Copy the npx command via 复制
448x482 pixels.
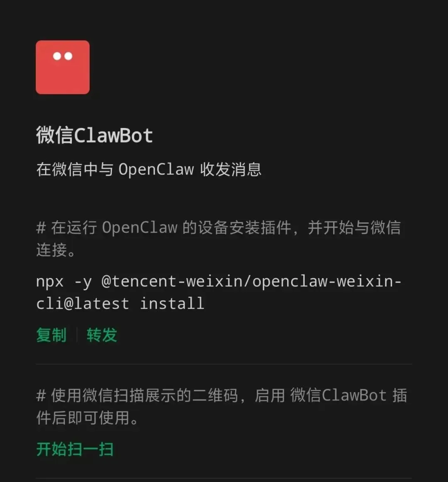click(51, 335)
